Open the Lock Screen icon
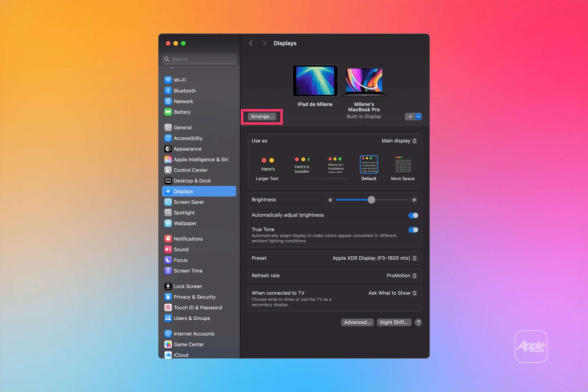The image size is (588, 392). (168, 286)
